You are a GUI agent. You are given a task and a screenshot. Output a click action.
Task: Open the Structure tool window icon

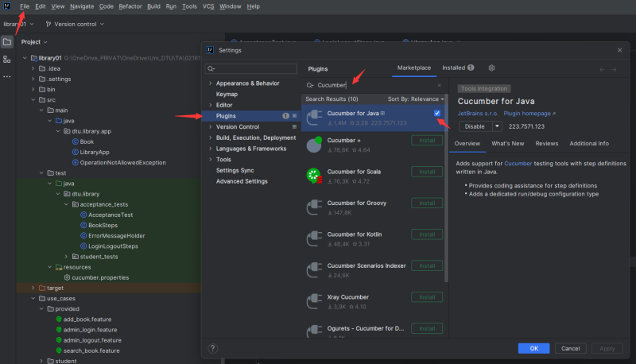click(x=7, y=59)
